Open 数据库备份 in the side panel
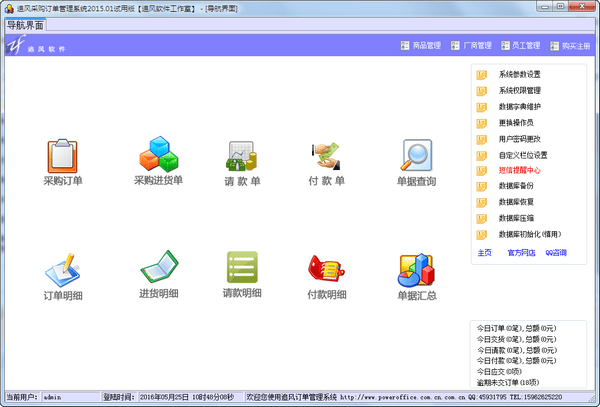Screen dimensions: 600x407 pos(517,186)
